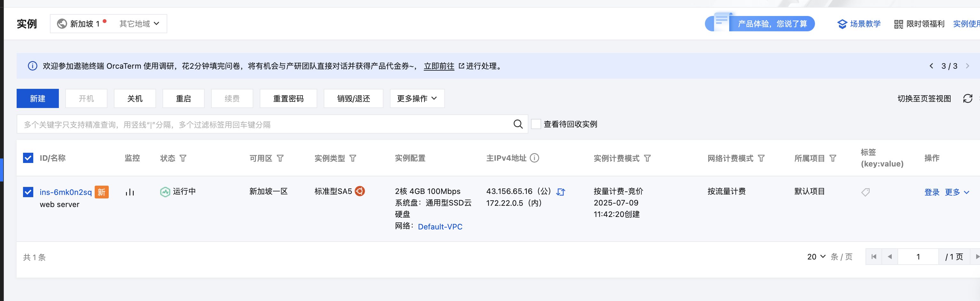Open the Default-VPC network link

[440, 227]
